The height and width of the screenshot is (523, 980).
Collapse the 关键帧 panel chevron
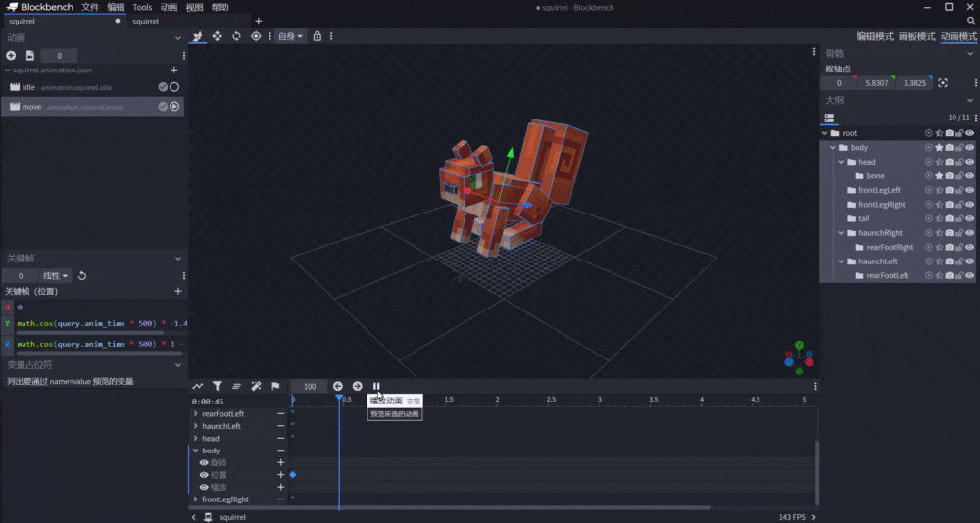(x=178, y=258)
